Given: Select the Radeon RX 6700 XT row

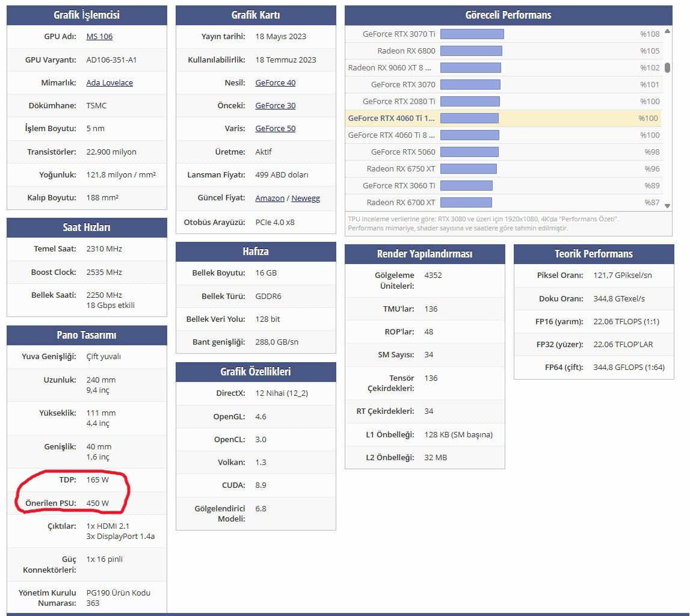Looking at the screenshot, I should point(503,202).
